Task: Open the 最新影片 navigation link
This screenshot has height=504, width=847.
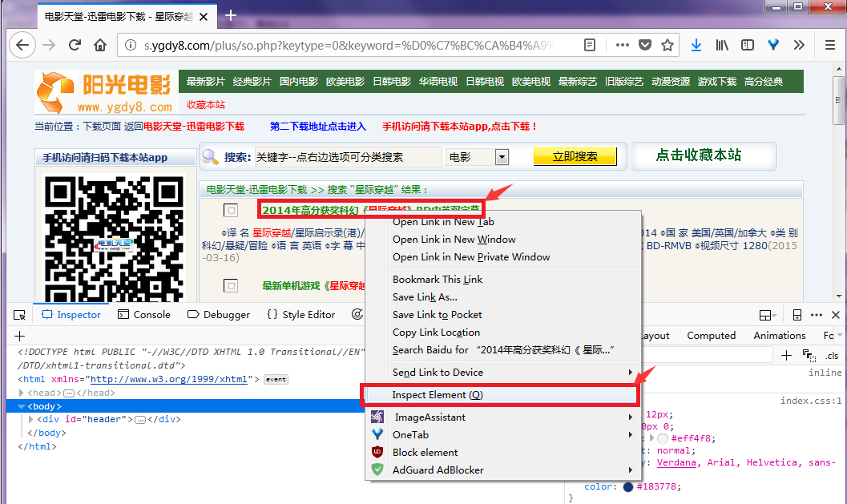Action: (205, 82)
